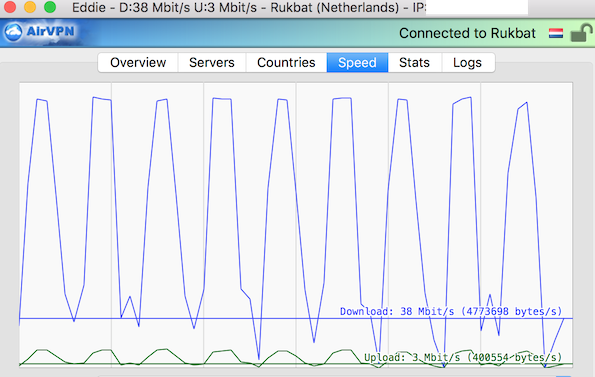Viewport: 595px width, 377px height.
Task: Click the AirVPN cloud logo icon
Action: point(13,32)
